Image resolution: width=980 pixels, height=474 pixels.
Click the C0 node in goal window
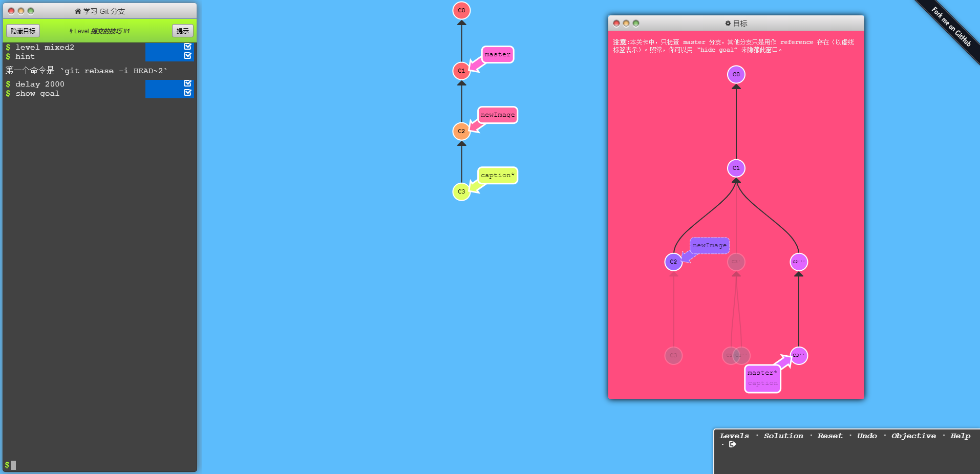point(736,74)
